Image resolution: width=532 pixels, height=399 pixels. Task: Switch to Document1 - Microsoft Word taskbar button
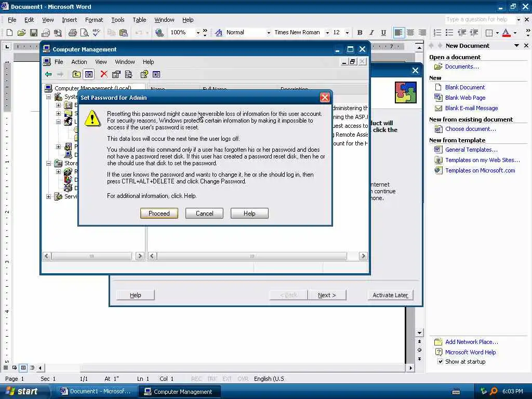pyautogui.click(x=96, y=392)
